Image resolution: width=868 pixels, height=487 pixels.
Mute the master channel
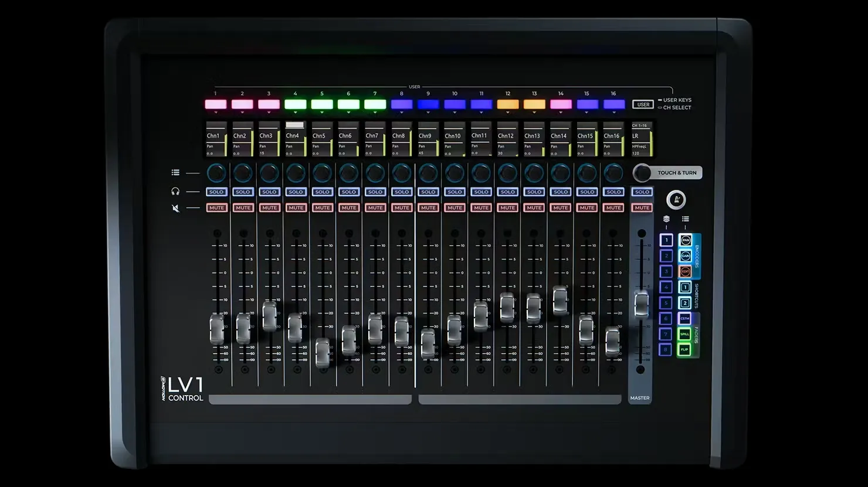pyautogui.click(x=642, y=207)
